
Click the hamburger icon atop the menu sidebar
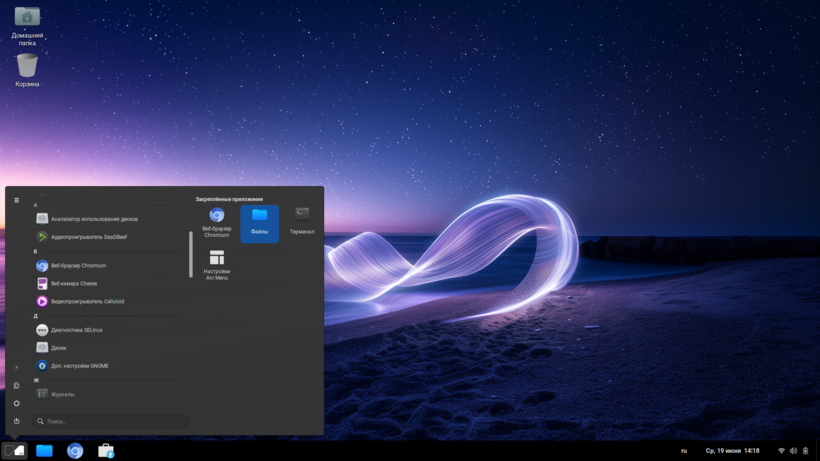(16, 200)
